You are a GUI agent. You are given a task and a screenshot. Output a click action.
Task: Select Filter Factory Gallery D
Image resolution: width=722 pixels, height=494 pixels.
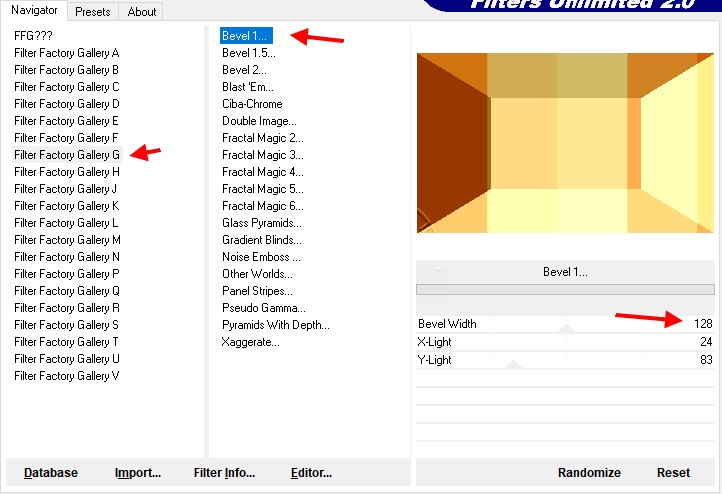point(67,104)
